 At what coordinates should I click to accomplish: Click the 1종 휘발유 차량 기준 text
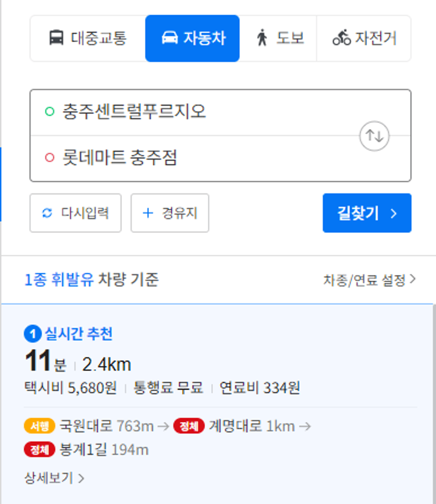click(x=92, y=279)
